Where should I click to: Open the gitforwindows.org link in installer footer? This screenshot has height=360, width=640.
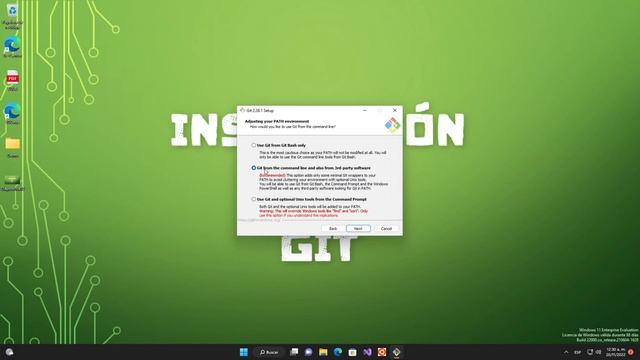click(x=260, y=220)
